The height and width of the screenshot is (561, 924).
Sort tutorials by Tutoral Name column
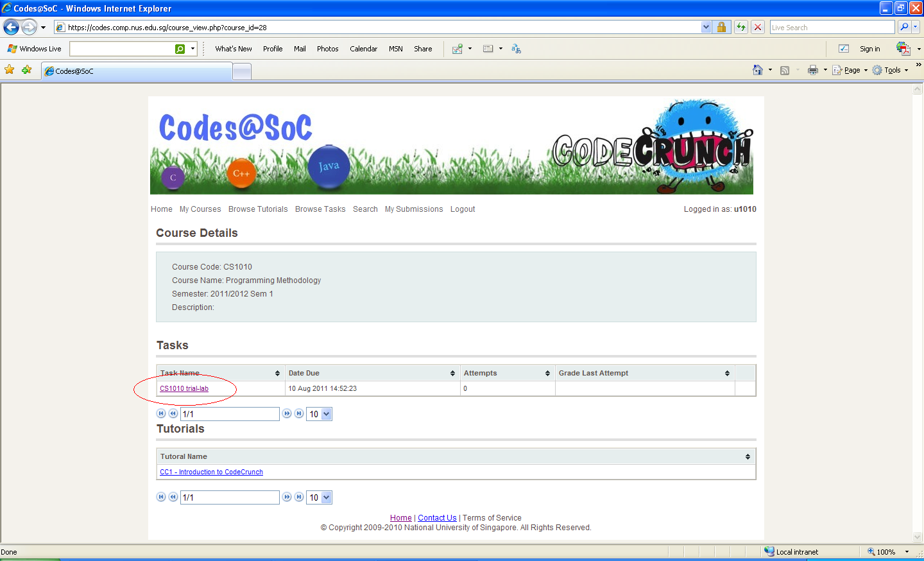point(456,456)
